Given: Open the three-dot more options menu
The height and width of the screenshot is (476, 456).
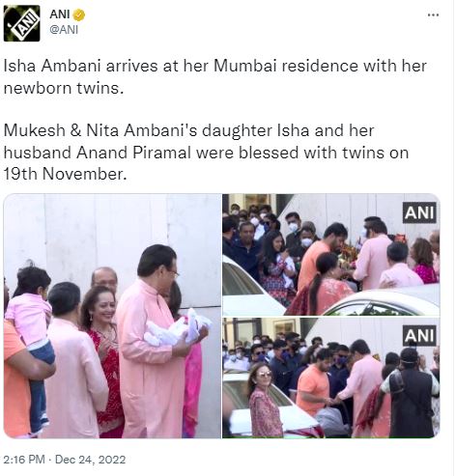Looking at the screenshot, I should point(433,15).
